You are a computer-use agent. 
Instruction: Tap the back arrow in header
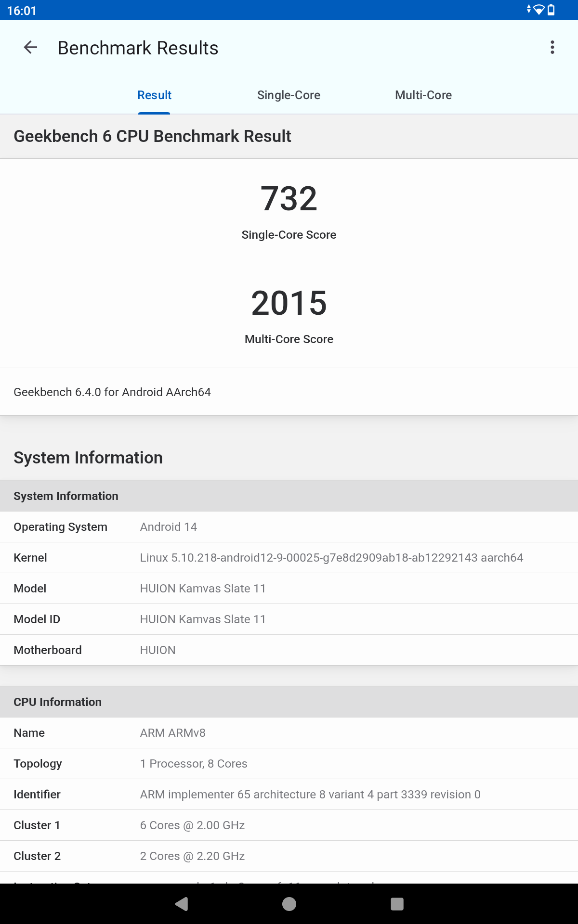(x=30, y=48)
